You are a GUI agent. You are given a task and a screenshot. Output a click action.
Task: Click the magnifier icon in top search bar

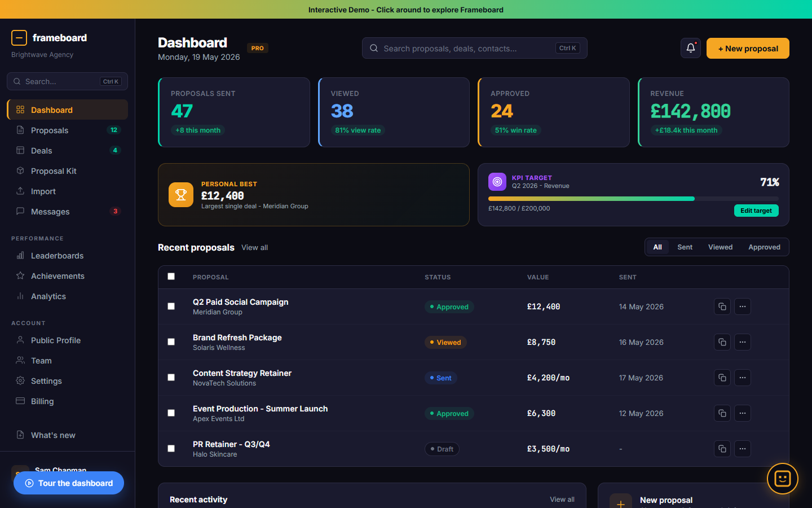pyautogui.click(x=374, y=49)
